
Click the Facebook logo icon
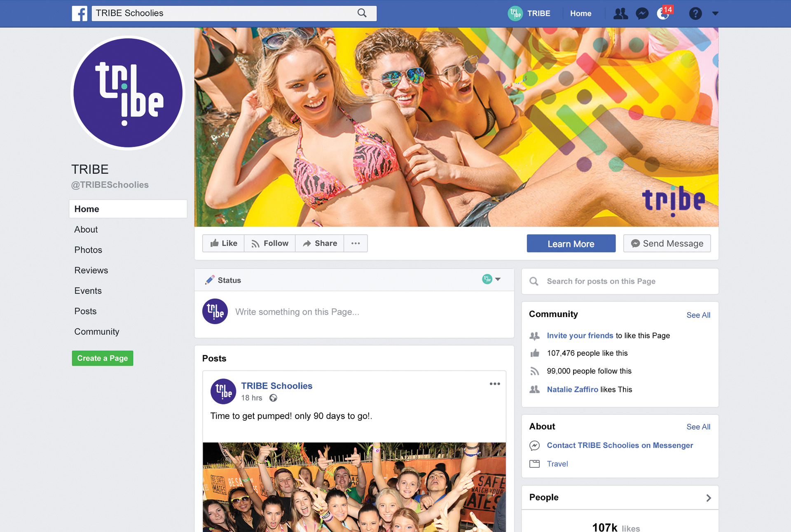(80, 14)
